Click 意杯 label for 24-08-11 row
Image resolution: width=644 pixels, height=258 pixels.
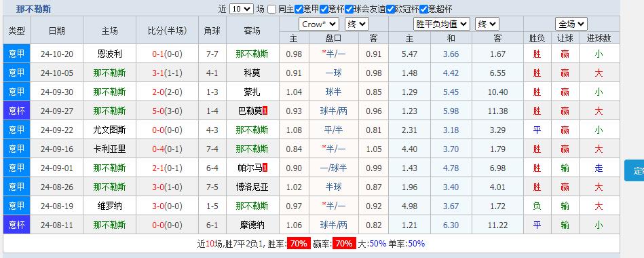(17, 225)
